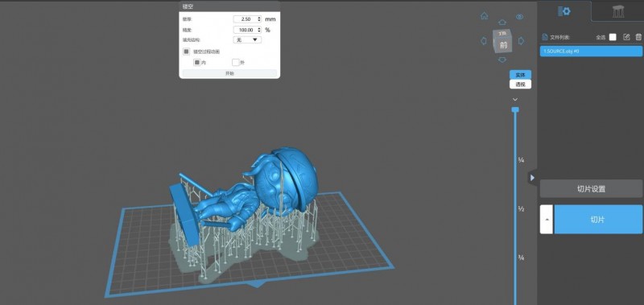Reset view with the home icon
This screenshot has width=644, height=305.
(x=485, y=16)
